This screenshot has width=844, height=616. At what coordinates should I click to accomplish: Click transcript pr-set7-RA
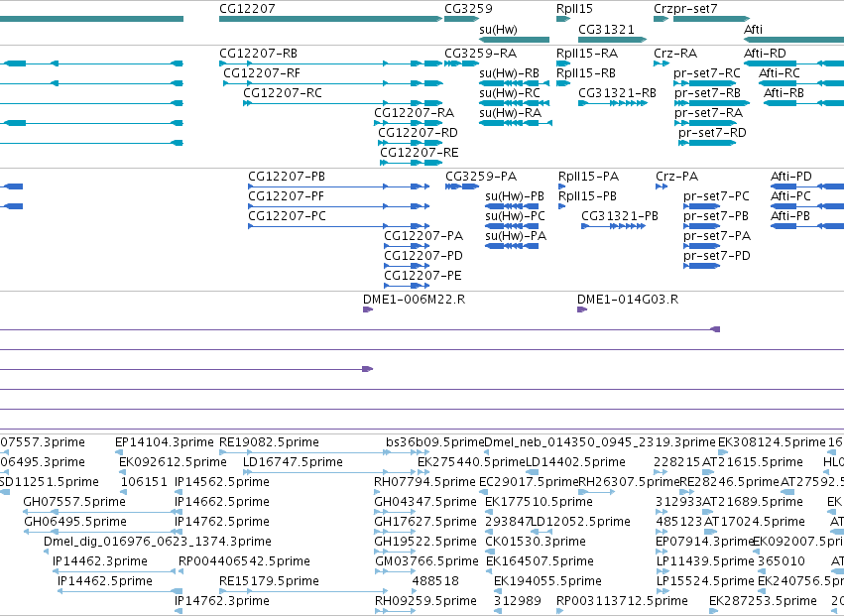(x=705, y=123)
